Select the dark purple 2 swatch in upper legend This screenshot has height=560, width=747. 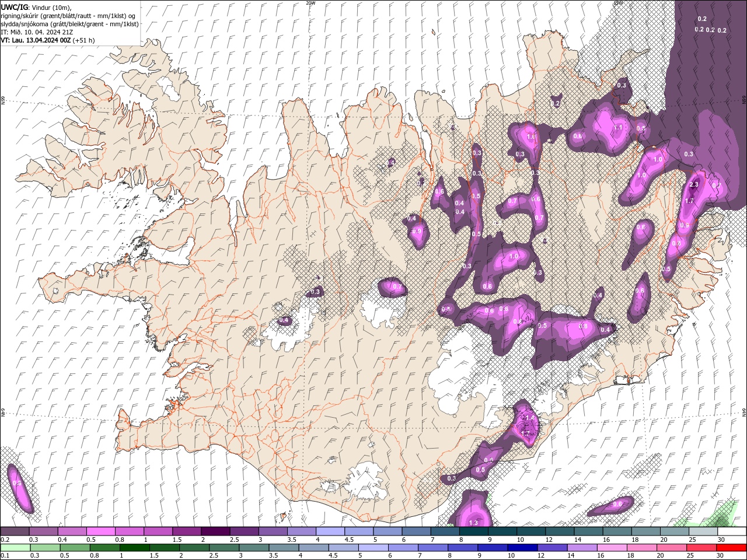[x=215, y=531]
